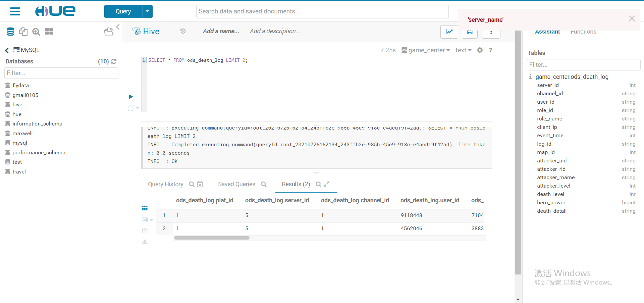Download the query results
Viewport: 644px width, 303px height.
point(145,242)
